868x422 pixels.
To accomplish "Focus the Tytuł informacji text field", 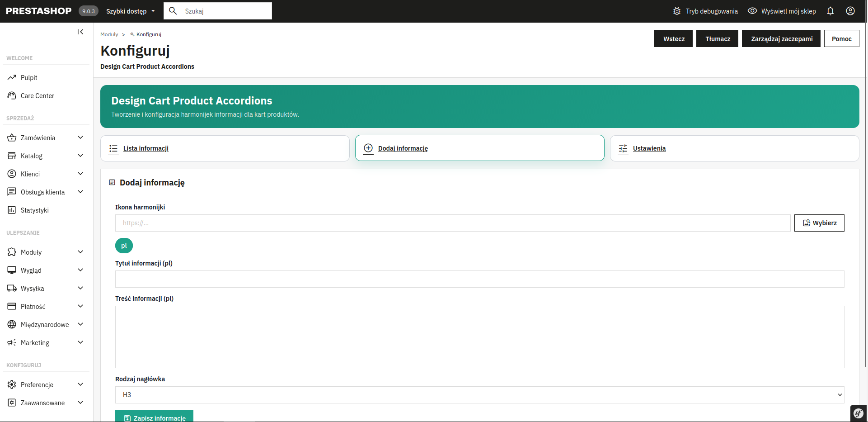I will (x=479, y=279).
